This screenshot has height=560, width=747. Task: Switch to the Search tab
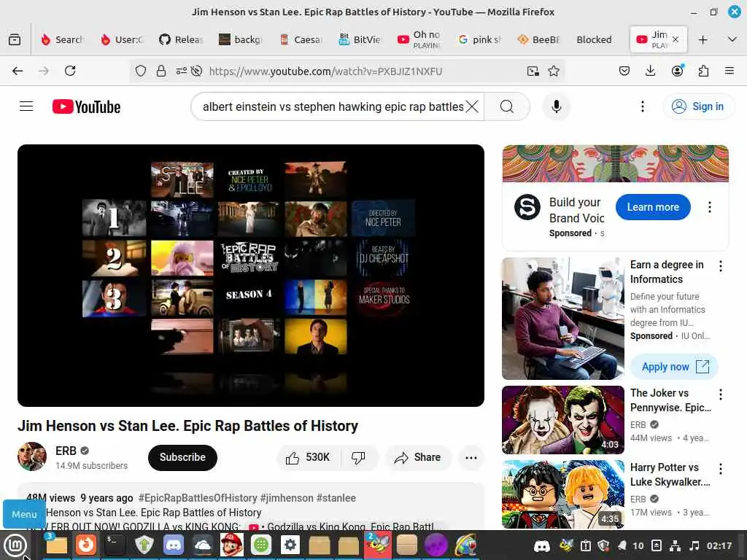point(63,39)
